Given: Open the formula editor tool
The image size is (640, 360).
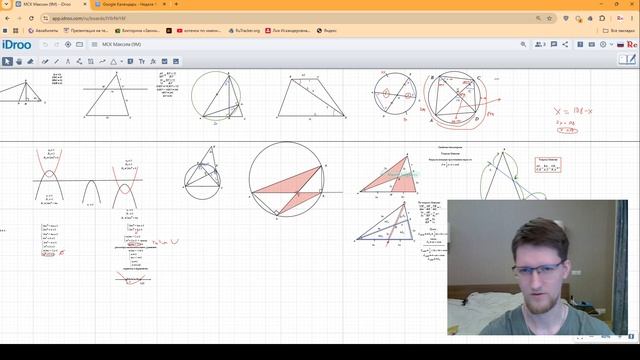Looking at the screenshot, I should point(153,61).
